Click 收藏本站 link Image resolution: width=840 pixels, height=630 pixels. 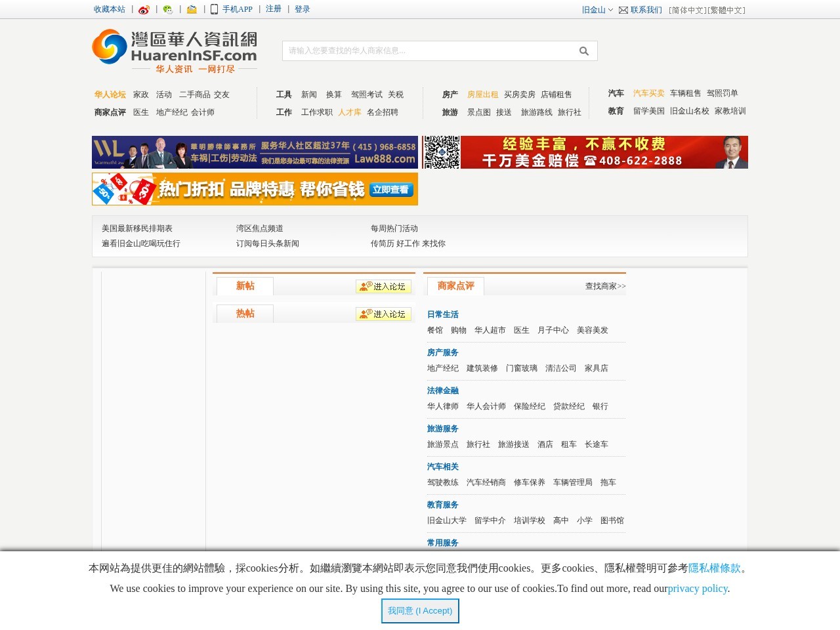(110, 9)
